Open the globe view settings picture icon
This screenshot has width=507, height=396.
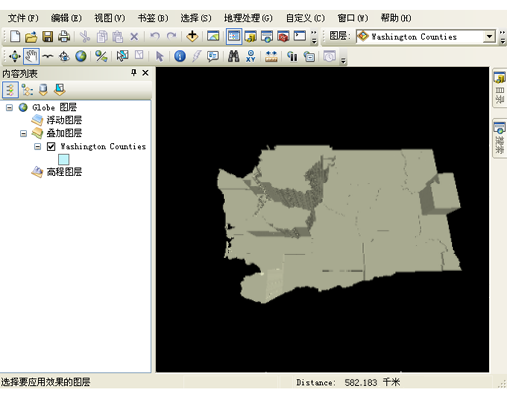click(213, 36)
